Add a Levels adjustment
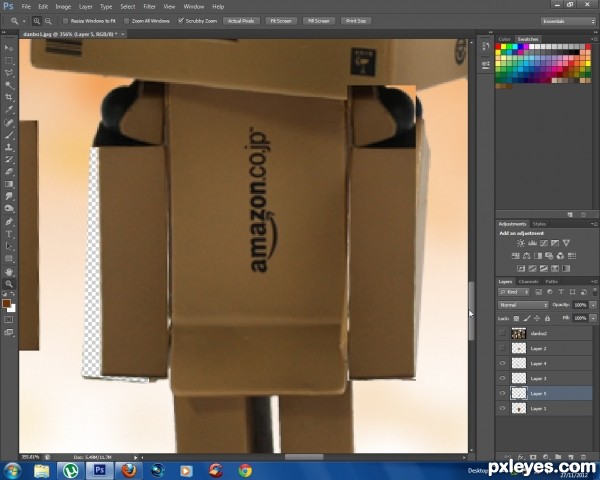This screenshot has height=480, width=600. 532,243
